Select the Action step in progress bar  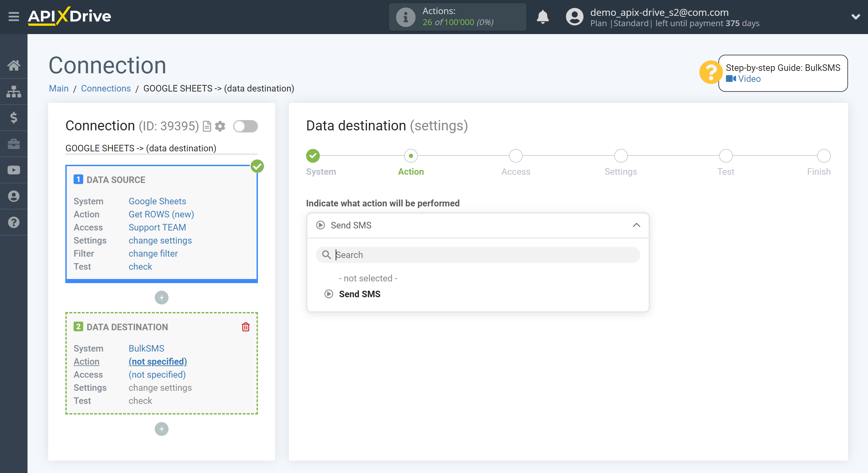(410, 156)
